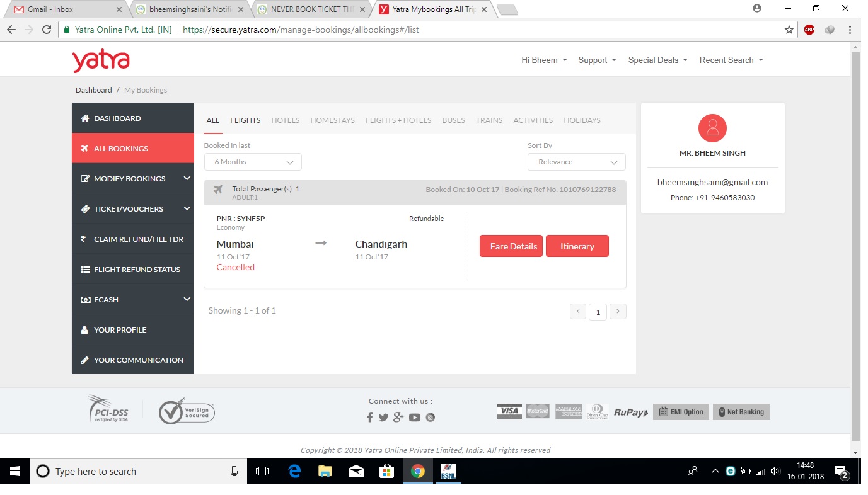Open the Hi Bheem account dropdown
This screenshot has width=868, height=495.
pyautogui.click(x=545, y=60)
